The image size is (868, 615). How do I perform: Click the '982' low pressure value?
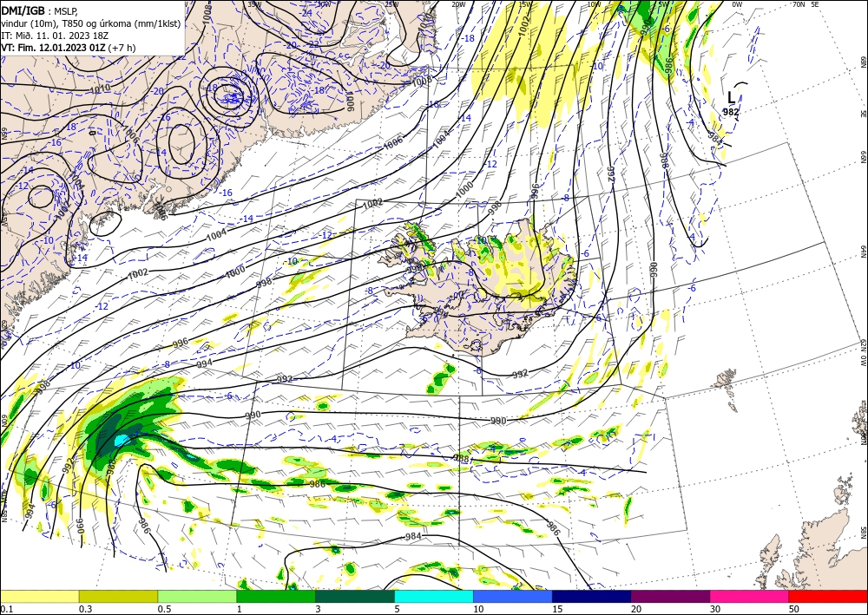731,112
